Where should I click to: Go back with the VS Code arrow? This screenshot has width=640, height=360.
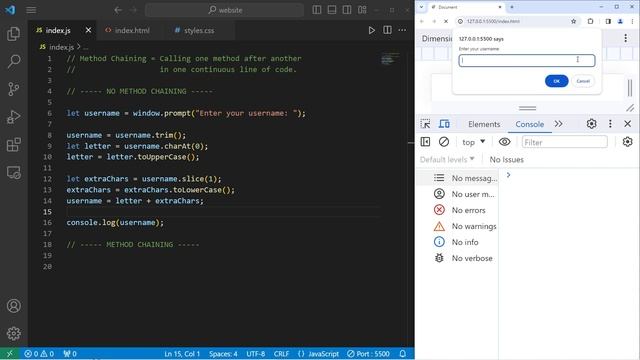tap(118, 10)
